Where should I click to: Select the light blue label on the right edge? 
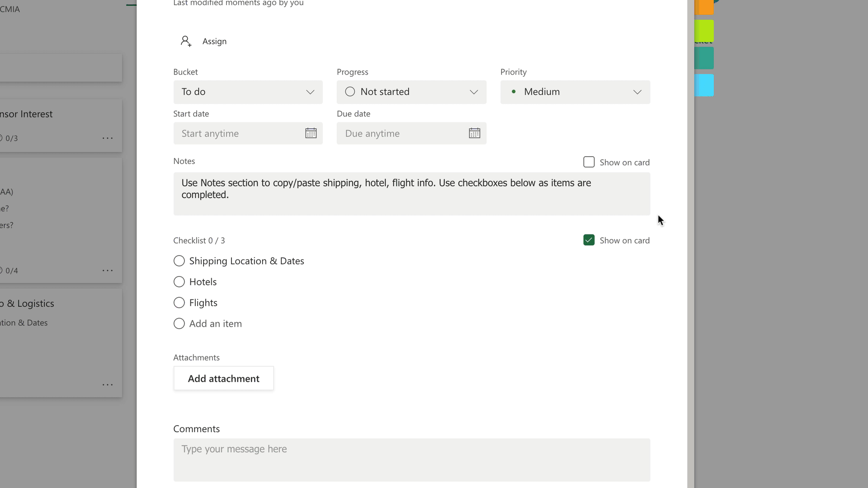point(704,85)
